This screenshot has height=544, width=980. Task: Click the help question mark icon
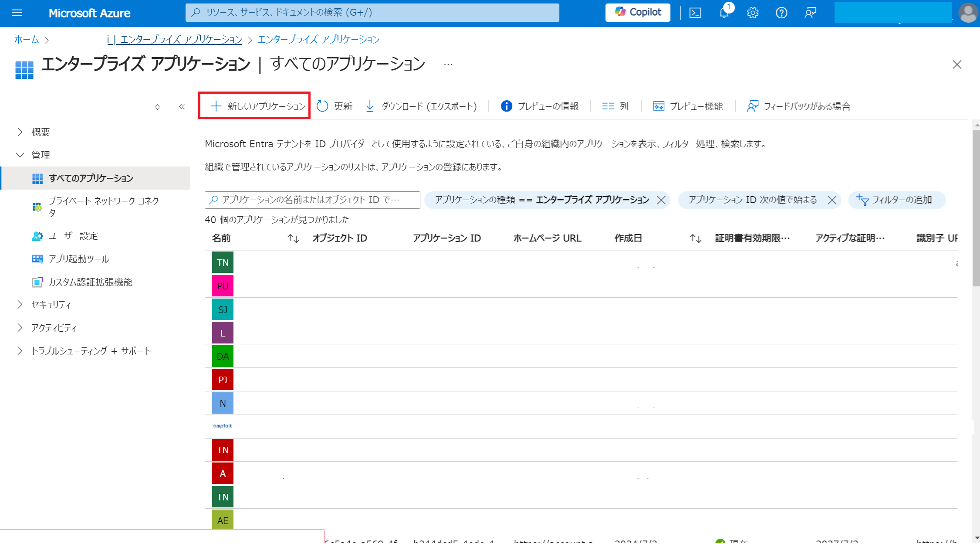click(x=781, y=13)
